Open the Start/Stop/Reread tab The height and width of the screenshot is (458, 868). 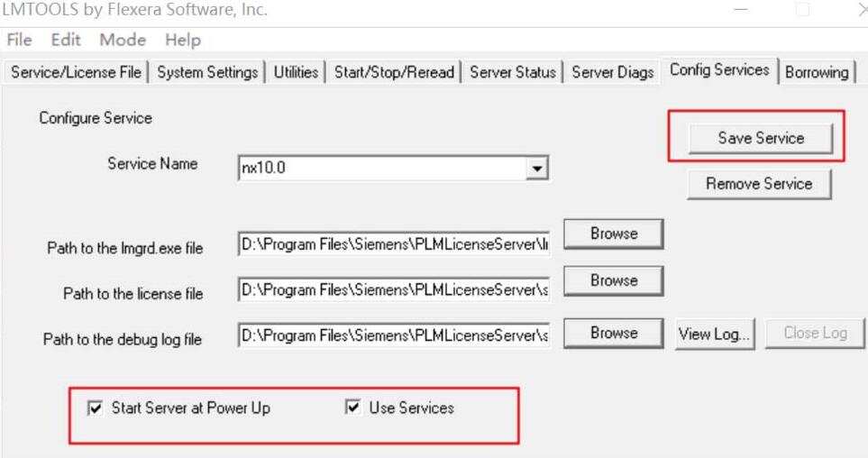tap(394, 72)
